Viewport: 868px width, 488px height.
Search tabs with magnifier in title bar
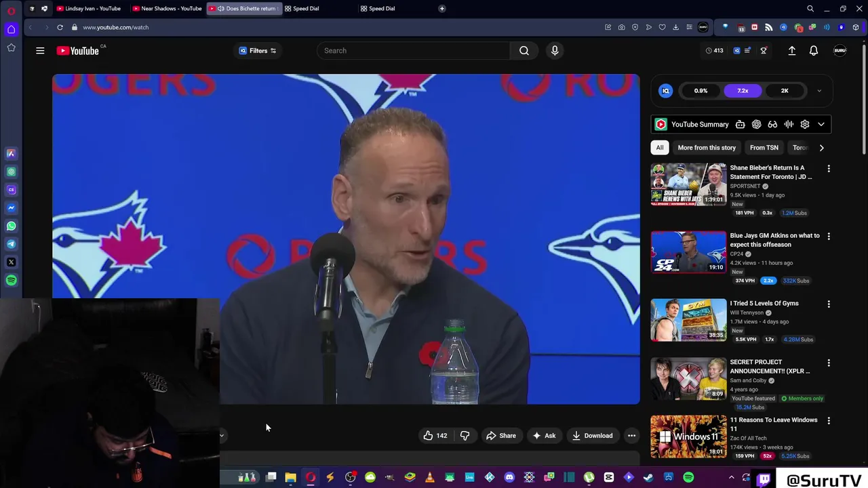tap(810, 9)
